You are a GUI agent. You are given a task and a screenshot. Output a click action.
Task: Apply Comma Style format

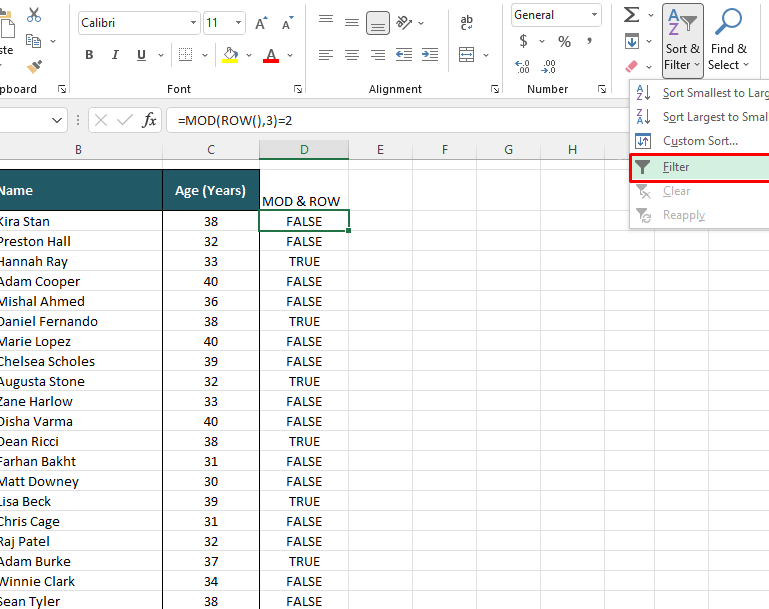[589, 41]
